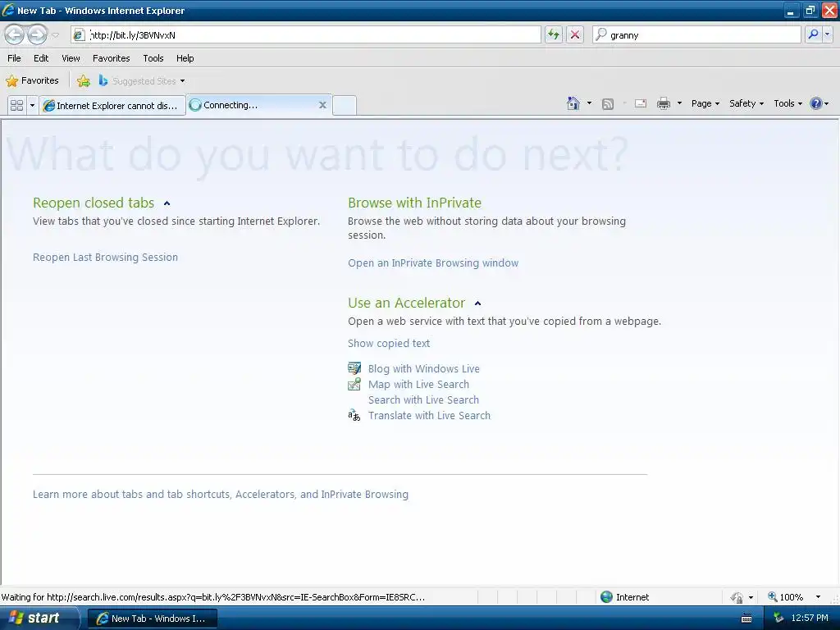
Task: Stop loading with the red X button
Action: point(575,34)
